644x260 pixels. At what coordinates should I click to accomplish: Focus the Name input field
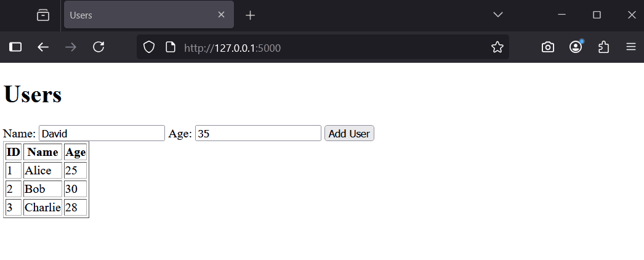pos(102,134)
